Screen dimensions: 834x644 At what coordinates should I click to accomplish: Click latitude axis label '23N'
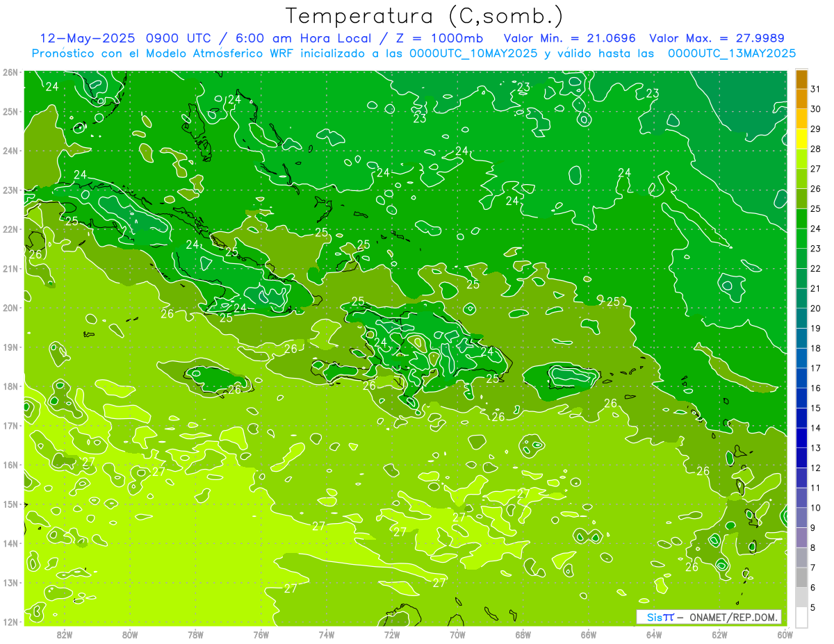10,190
